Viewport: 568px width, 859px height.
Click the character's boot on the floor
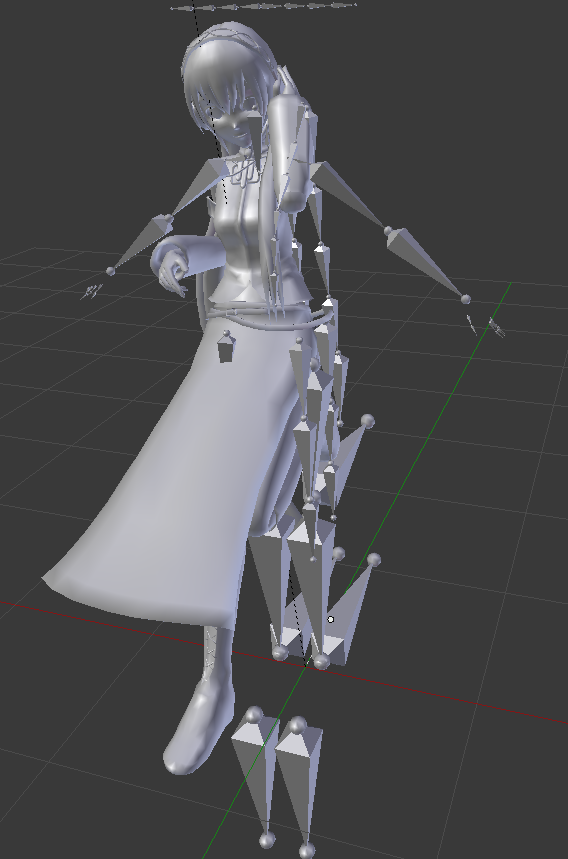[x=200, y=723]
